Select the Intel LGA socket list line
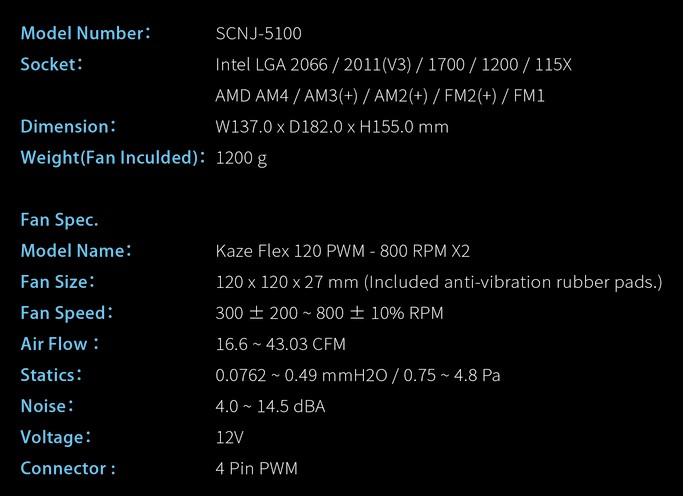 click(x=393, y=65)
